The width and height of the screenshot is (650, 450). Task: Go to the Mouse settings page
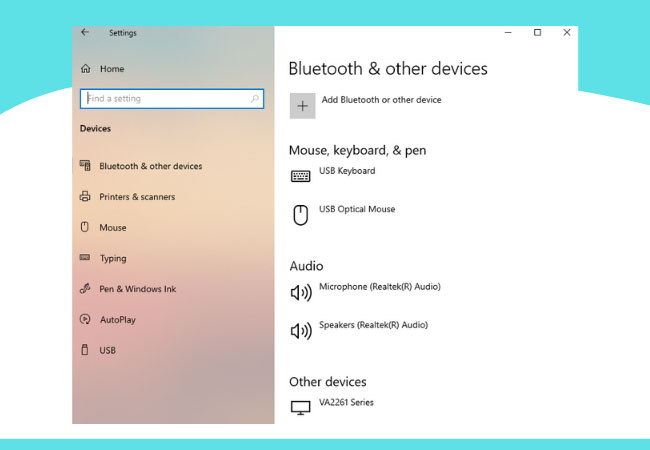[x=112, y=228]
